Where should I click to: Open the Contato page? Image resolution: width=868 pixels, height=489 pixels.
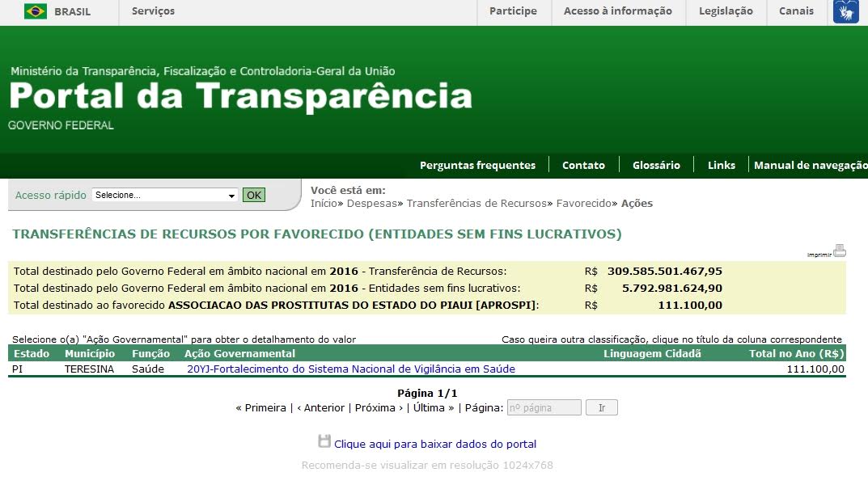[x=583, y=165]
